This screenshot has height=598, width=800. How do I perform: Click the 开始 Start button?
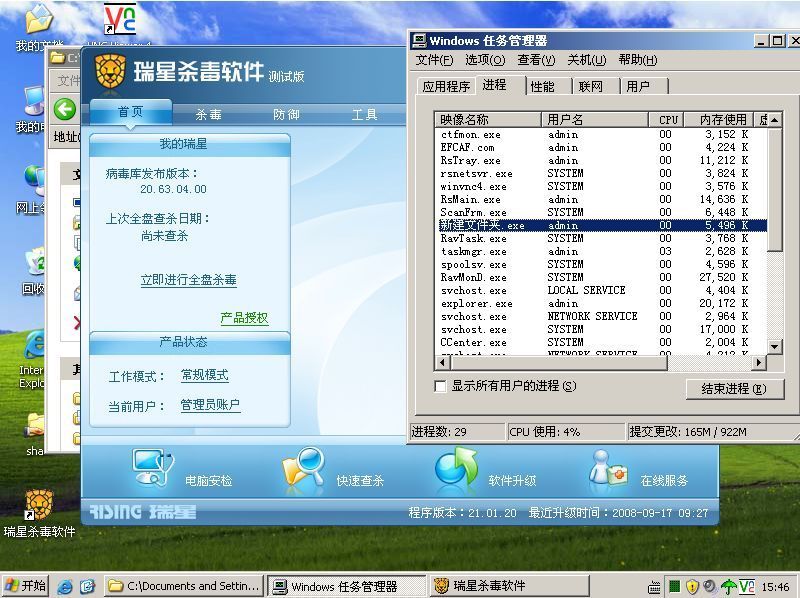point(26,585)
